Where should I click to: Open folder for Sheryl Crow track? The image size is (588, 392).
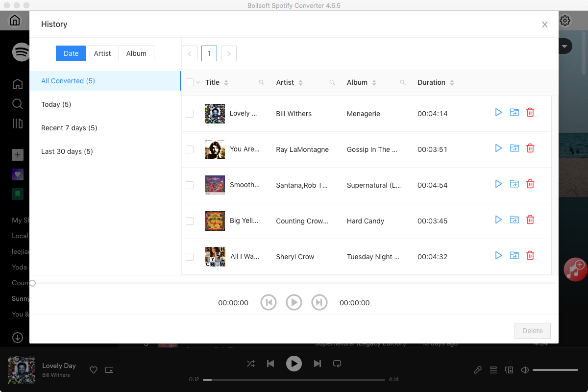514,255
